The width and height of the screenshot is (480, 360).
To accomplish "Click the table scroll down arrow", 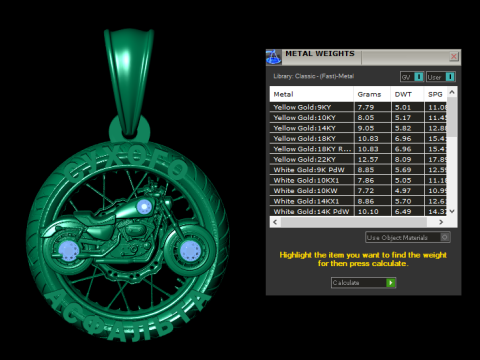I will point(452,211).
